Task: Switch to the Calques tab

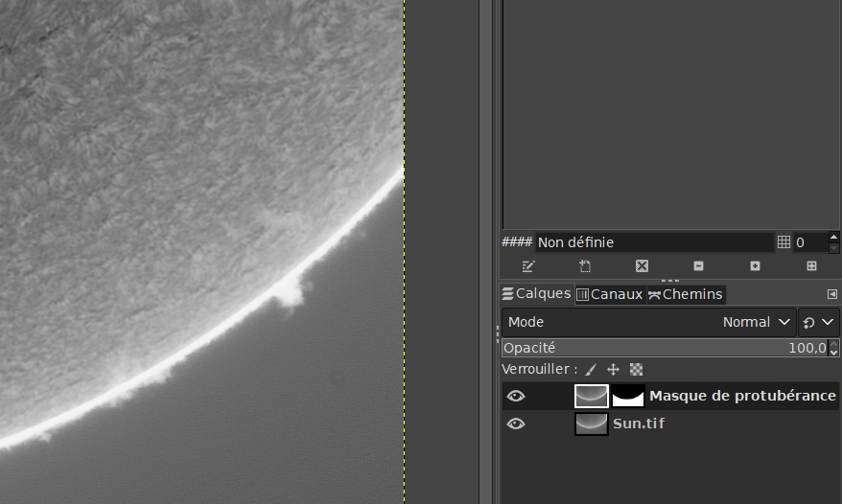Action: (x=536, y=293)
